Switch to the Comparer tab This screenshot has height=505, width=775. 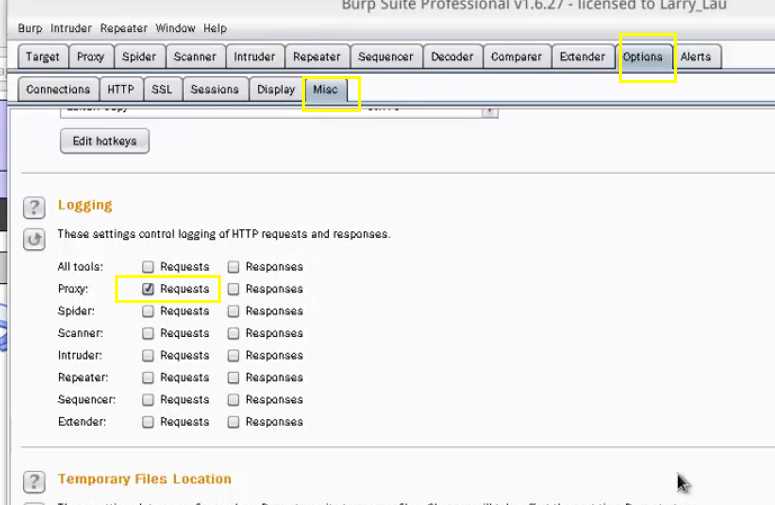(517, 57)
